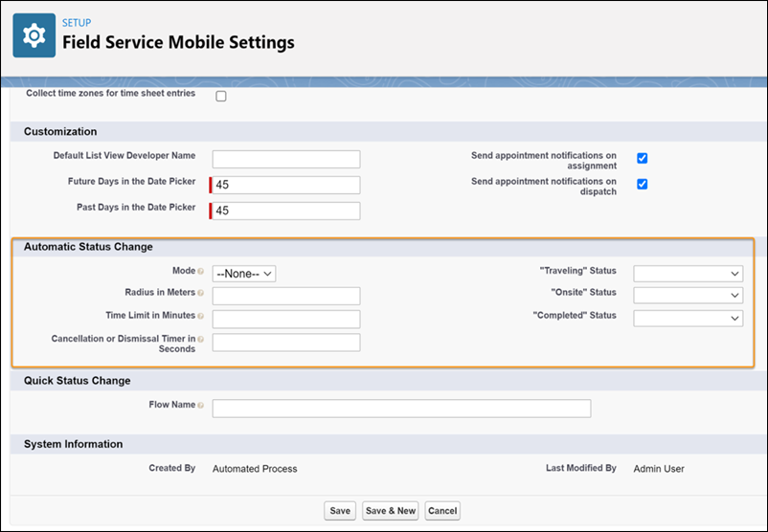This screenshot has width=768, height=532.
Task: Open the Mode dropdown
Action: click(244, 274)
